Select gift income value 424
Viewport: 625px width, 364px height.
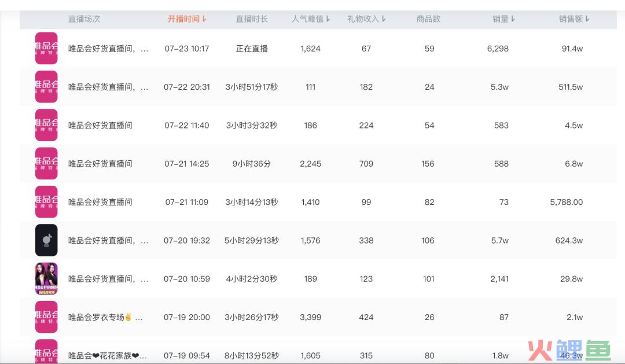366,317
